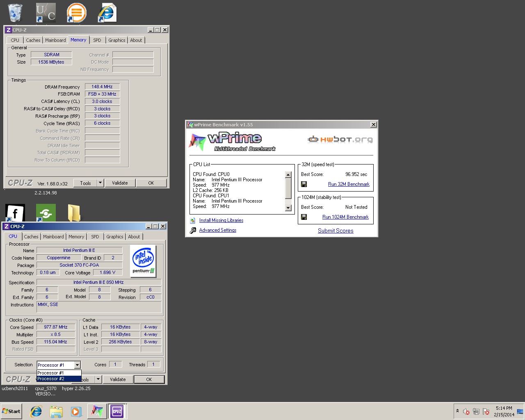This screenshot has width=525, height=420.
Task: Click the Action Center flag tray icon
Action: pyautogui.click(x=486, y=411)
